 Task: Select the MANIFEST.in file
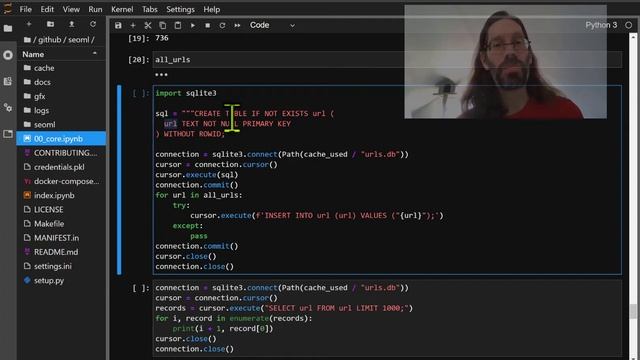click(x=61, y=238)
